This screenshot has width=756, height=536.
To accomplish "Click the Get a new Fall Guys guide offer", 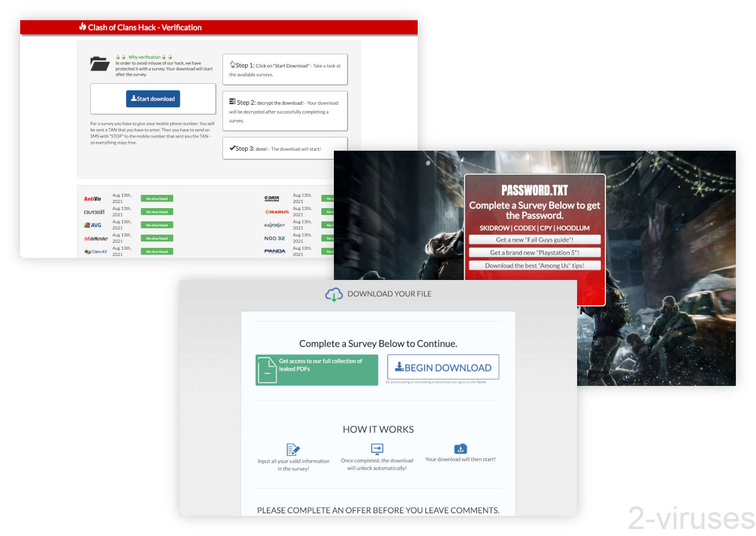I will click(534, 239).
